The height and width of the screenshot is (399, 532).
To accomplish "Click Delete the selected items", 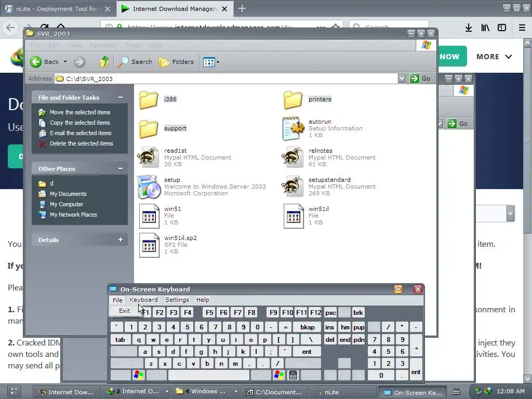I will click(x=82, y=143).
